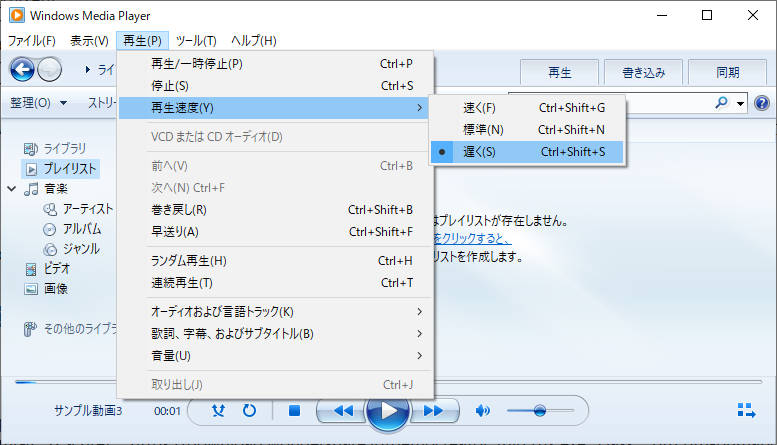Toggle ランダム再生(H) in the menu
This screenshot has height=445, width=777.
(276, 261)
